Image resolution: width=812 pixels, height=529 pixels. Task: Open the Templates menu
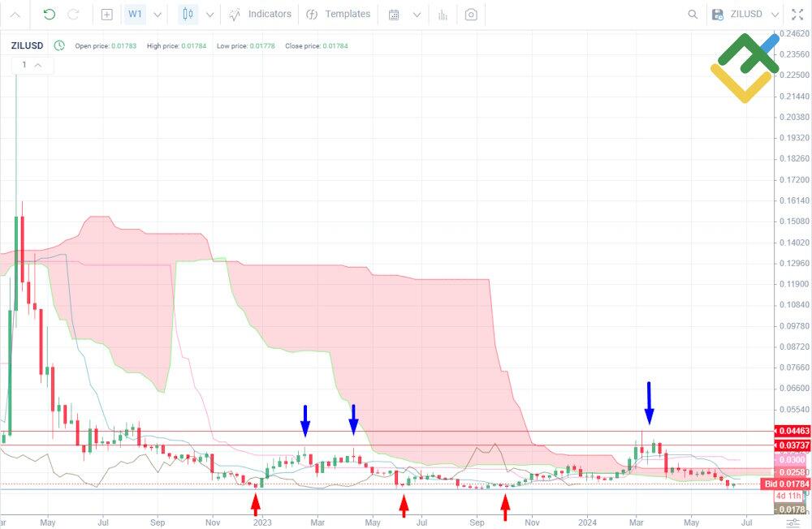[x=339, y=14]
